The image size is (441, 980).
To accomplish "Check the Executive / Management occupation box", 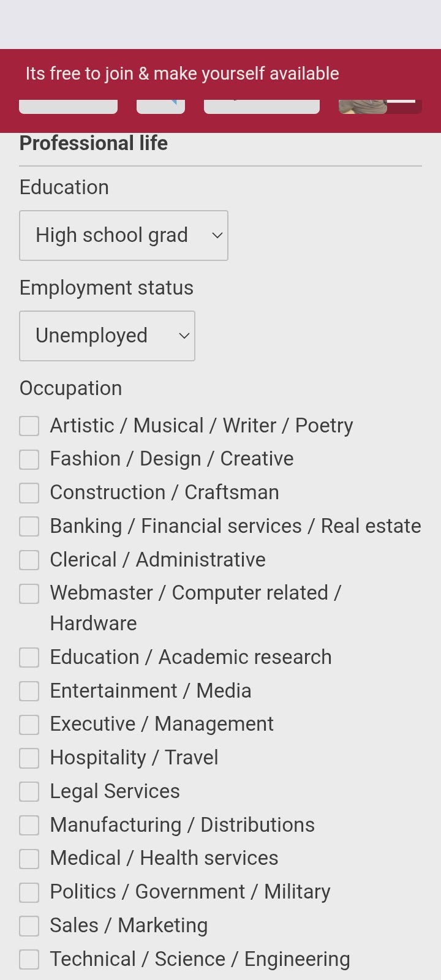I will click(29, 725).
